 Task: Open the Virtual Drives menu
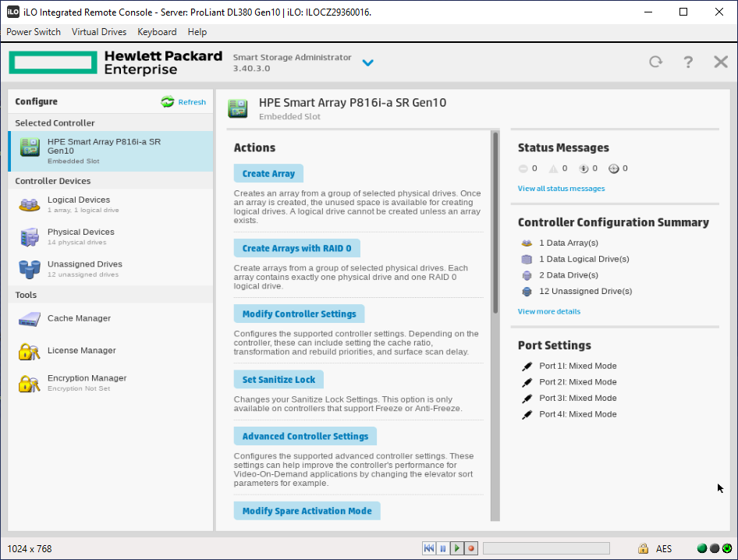99,32
